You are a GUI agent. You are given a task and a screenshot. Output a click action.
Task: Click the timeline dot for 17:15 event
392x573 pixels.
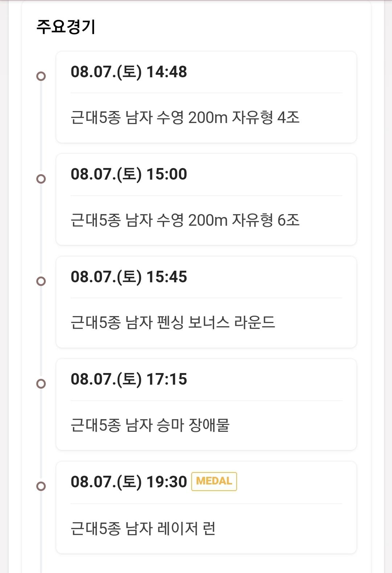coord(41,384)
